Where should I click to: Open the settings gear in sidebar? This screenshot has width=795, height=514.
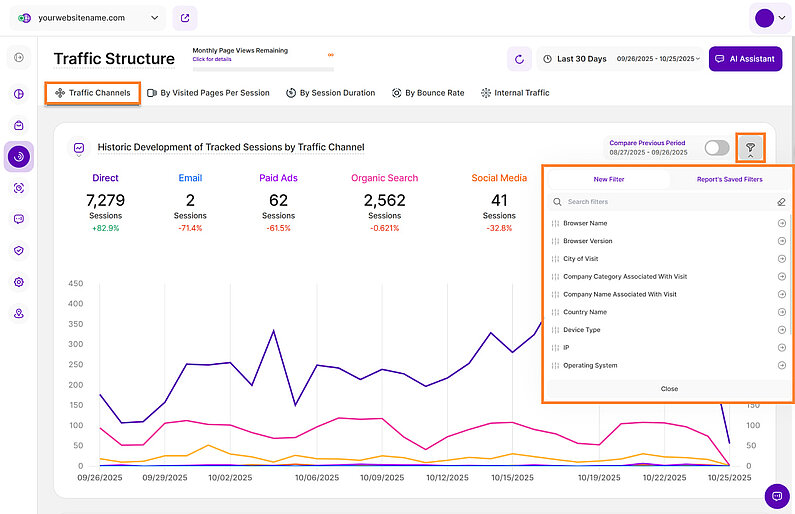[x=19, y=282]
